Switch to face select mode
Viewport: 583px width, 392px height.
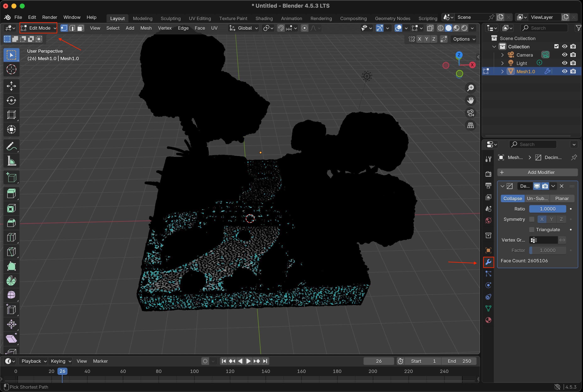point(80,28)
